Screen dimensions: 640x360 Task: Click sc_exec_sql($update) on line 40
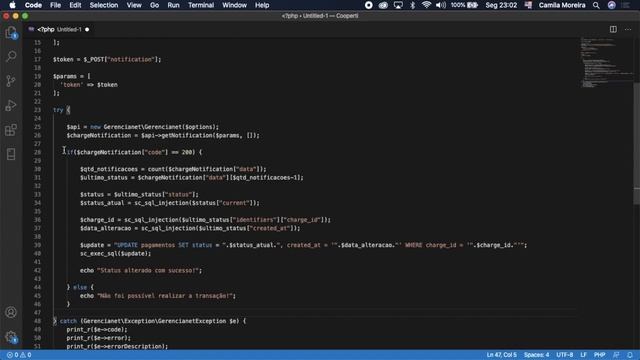pos(116,253)
